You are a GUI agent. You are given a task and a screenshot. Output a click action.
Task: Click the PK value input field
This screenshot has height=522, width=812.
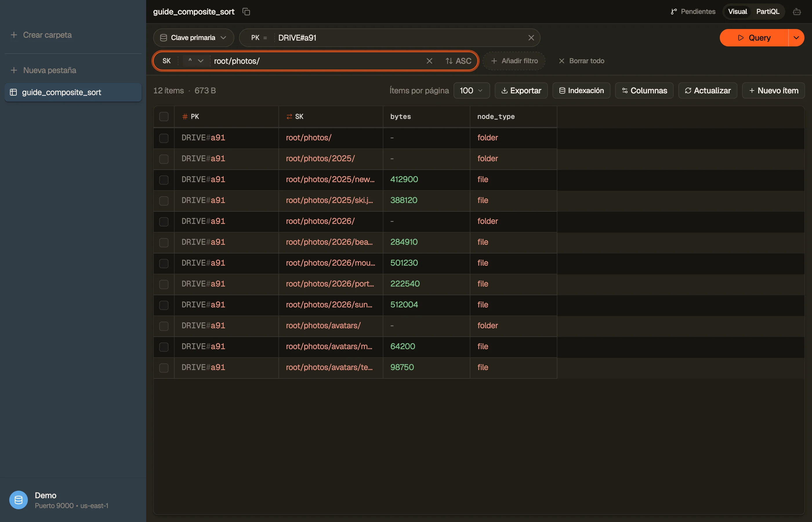(400, 38)
